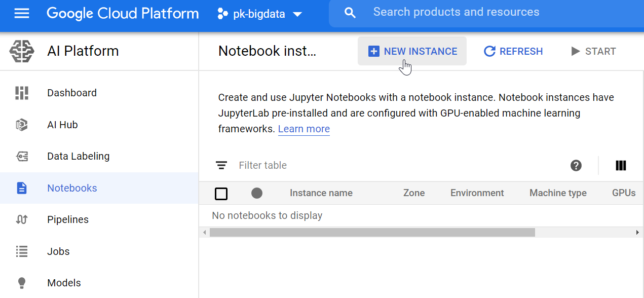
Task: Click the NEW INSTANCE button
Action: 412,51
